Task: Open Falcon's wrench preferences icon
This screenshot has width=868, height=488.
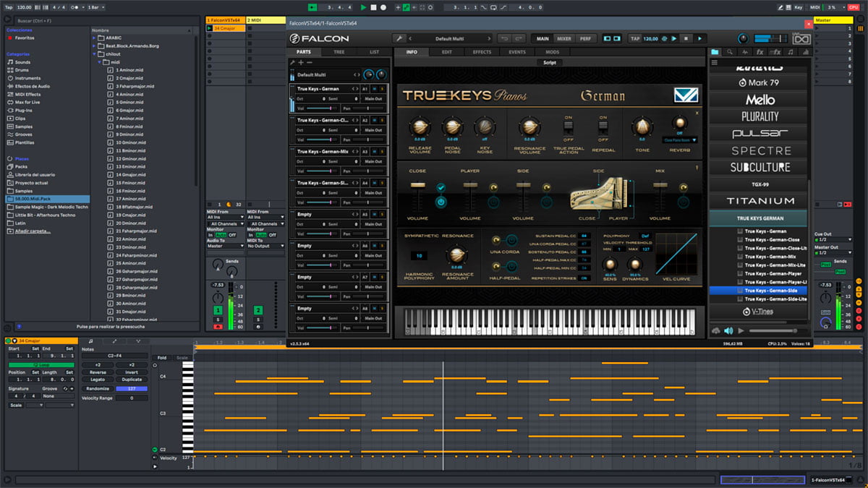Action: [399, 38]
